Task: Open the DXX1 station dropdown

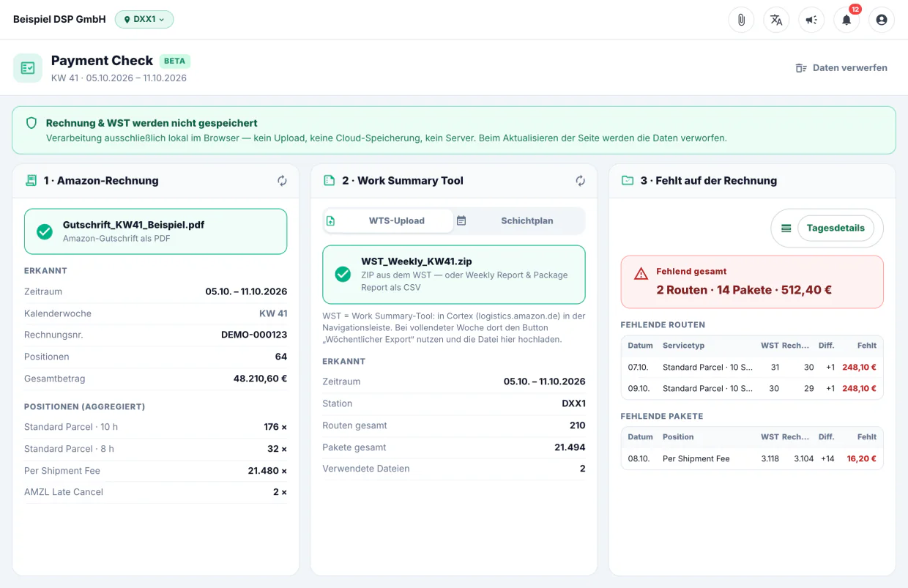Action: [144, 20]
